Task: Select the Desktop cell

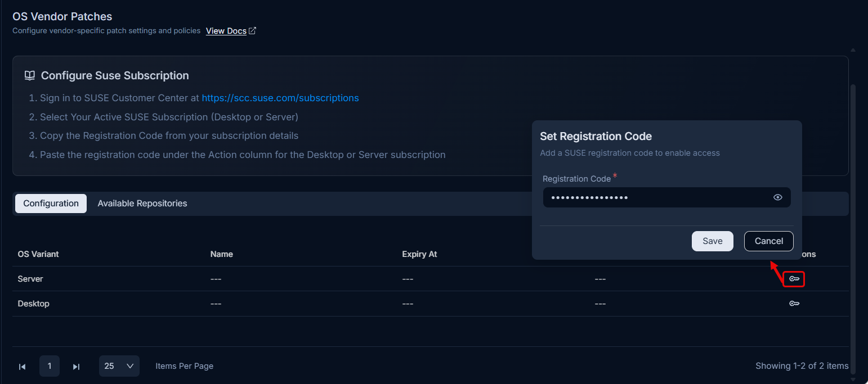Action: tap(34, 304)
